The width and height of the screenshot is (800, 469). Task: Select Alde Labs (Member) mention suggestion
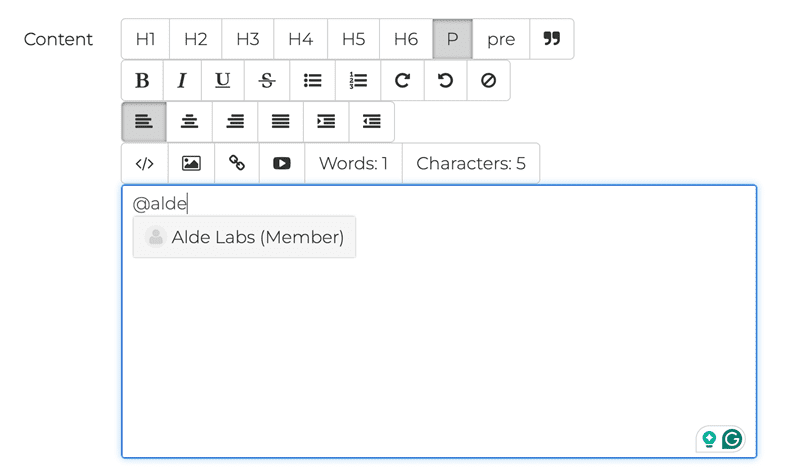tap(244, 237)
